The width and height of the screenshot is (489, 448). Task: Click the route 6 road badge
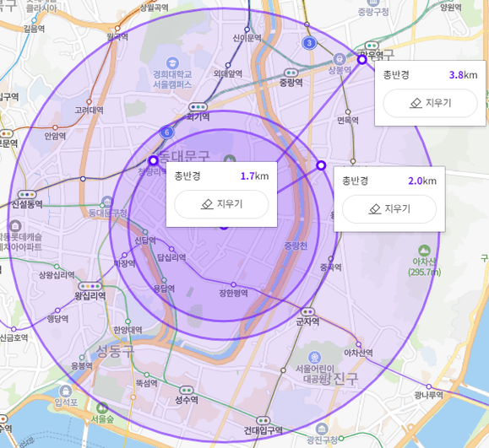pyautogui.click(x=167, y=132)
